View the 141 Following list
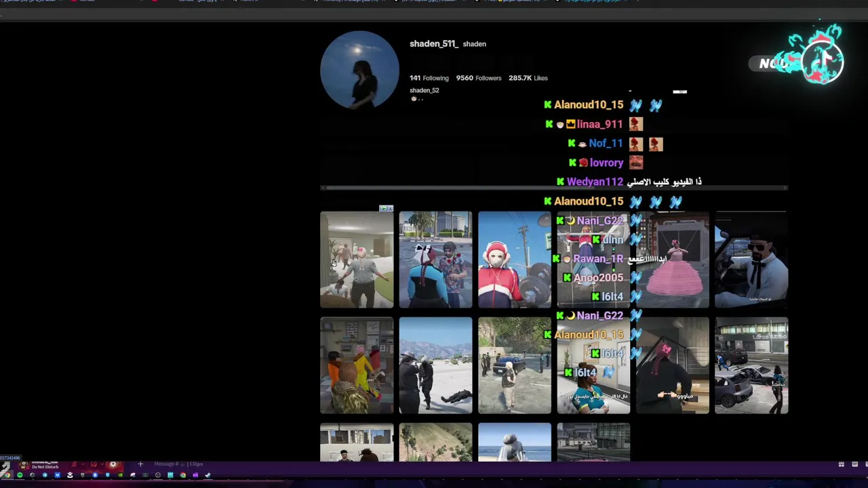The height and width of the screenshot is (488, 868). (x=429, y=78)
